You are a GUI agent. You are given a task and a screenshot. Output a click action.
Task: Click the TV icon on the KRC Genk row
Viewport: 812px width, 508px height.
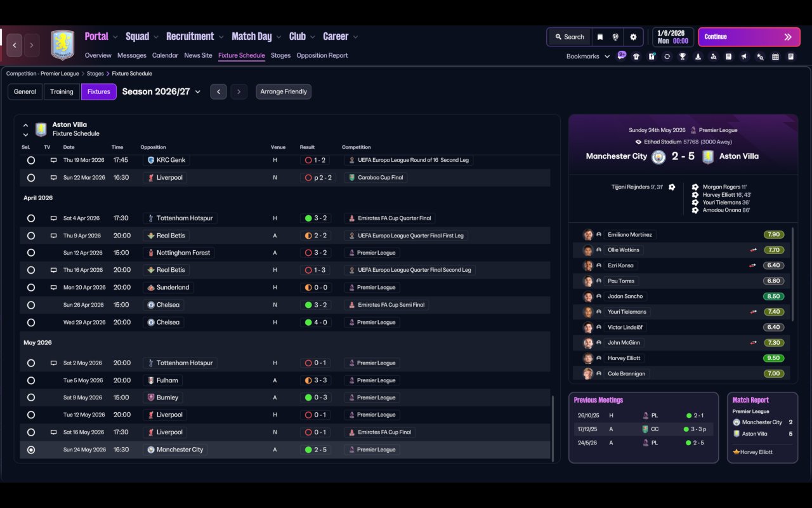(x=54, y=160)
